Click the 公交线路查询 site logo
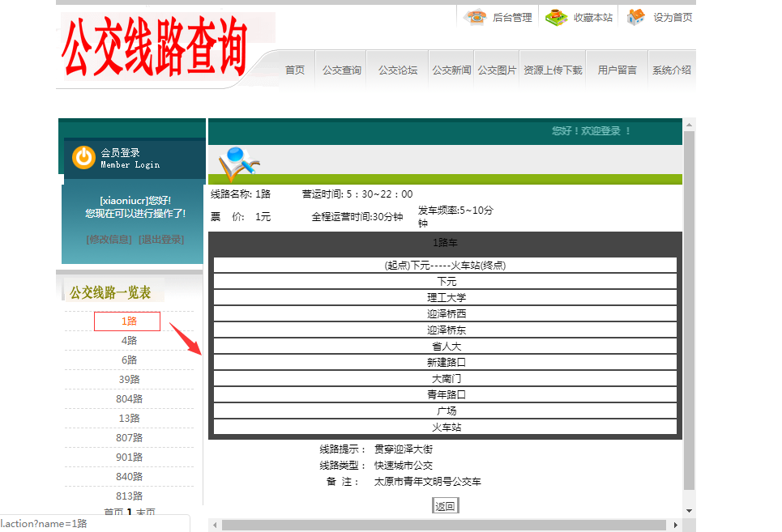The height and width of the screenshot is (532, 782). 155,46
